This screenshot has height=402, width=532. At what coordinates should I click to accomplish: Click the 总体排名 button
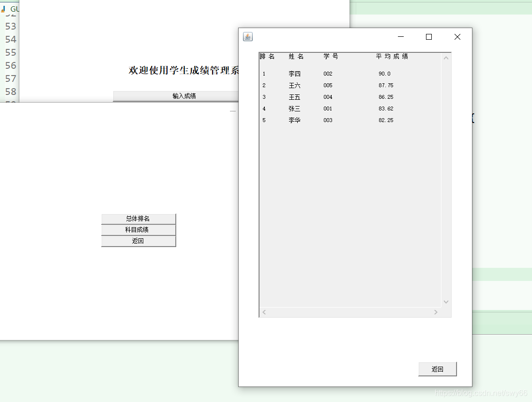(138, 218)
